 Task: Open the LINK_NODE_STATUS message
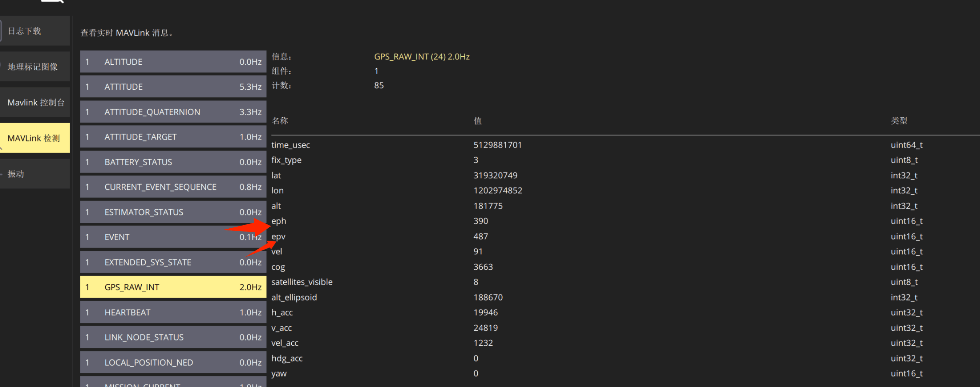pos(173,337)
